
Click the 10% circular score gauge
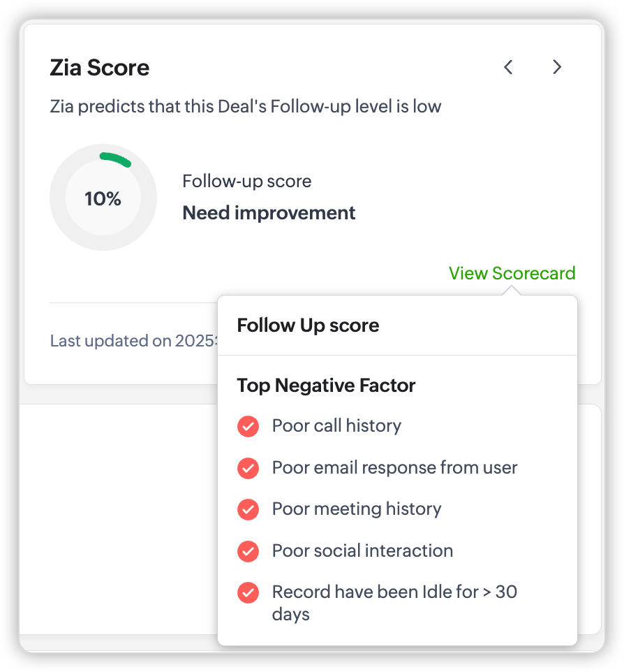(103, 198)
